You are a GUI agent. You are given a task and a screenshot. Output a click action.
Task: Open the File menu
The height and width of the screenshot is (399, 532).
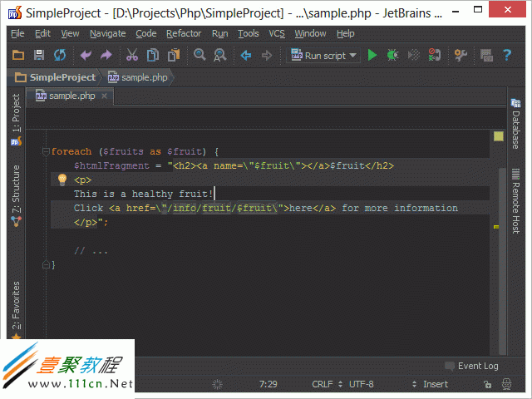tap(17, 33)
